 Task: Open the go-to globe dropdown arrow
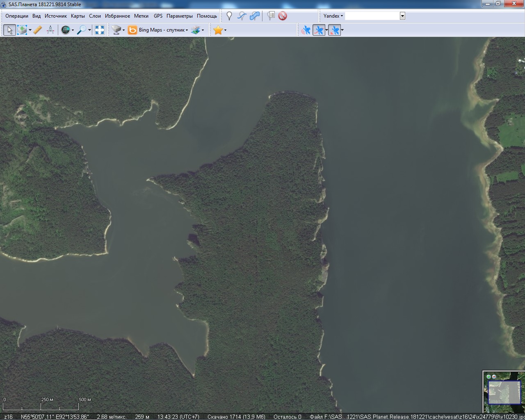tap(73, 30)
